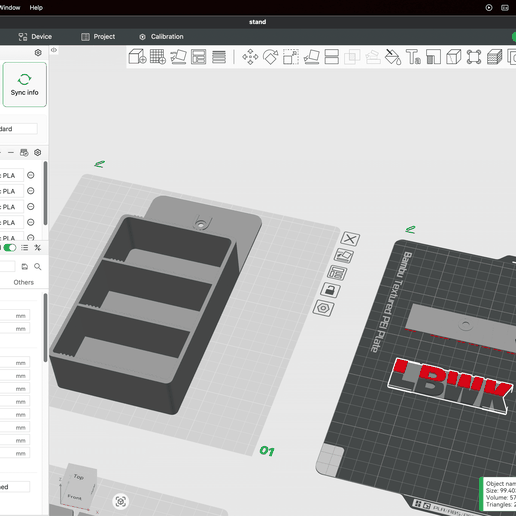Image resolution: width=516 pixels, height=516 pixels.
Task: Click the list view icon beside the toggle
Action: [x=24, y=248]
